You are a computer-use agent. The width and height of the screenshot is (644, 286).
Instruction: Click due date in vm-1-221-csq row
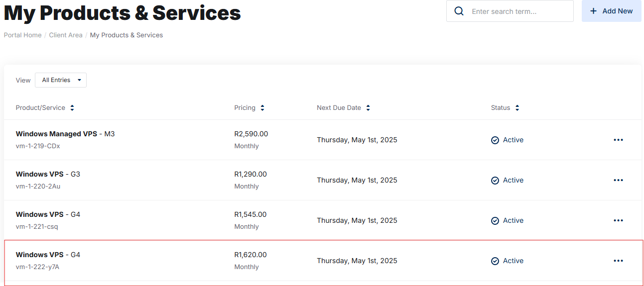[x=357, y=220]
